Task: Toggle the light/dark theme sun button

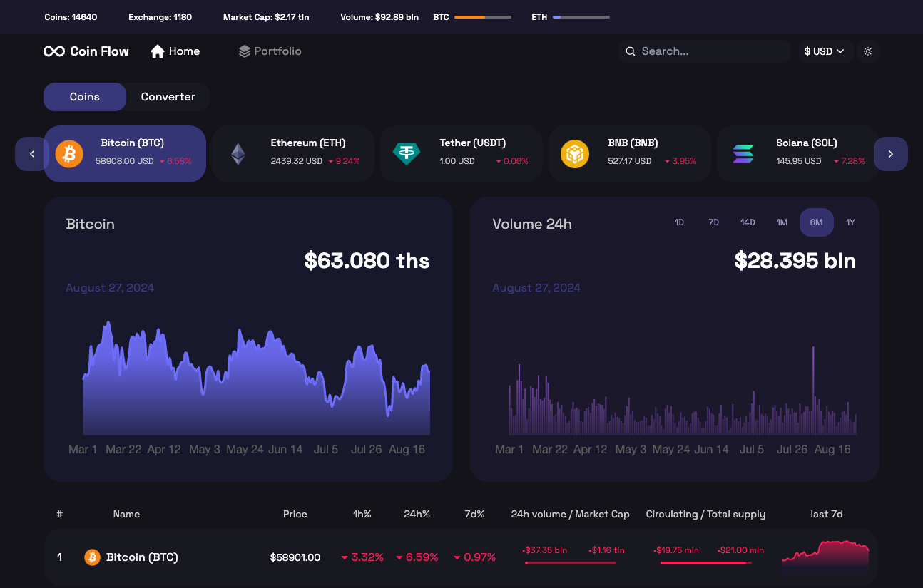Action: [868, 51]
